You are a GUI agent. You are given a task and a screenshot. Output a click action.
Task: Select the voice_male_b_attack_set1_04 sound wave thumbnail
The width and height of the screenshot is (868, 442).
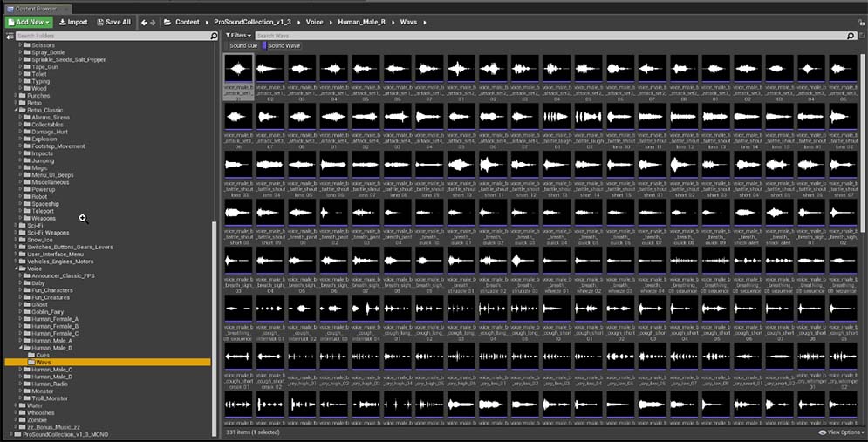point(334,69)
